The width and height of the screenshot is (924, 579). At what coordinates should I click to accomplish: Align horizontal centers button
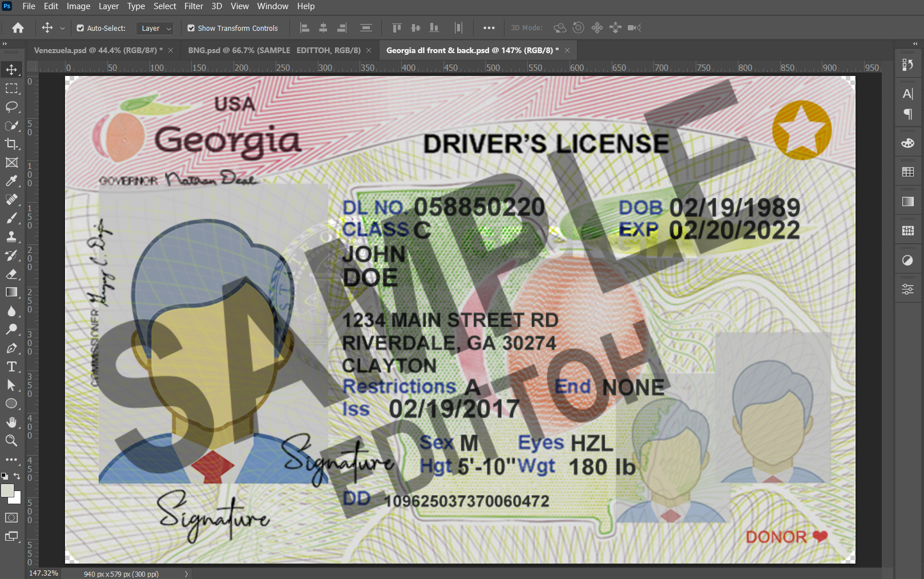click(x=323, y=28)
